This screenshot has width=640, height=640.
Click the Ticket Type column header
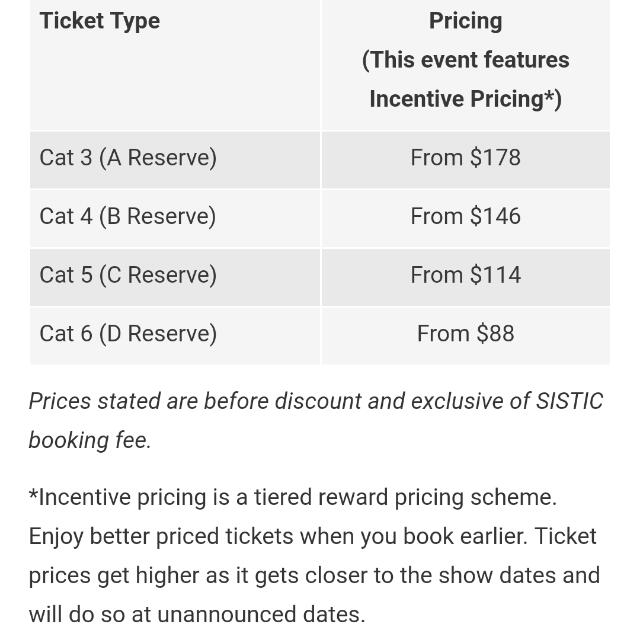pyautogui.click(x=99, y=21)
